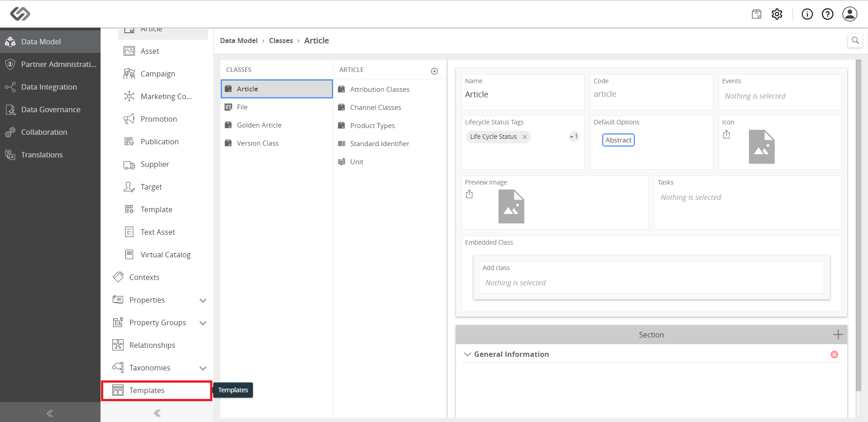Image resolution: width=868 pixels, height=422 pixels.
Task: Open the Add class selection field
Action: (651, 283)
